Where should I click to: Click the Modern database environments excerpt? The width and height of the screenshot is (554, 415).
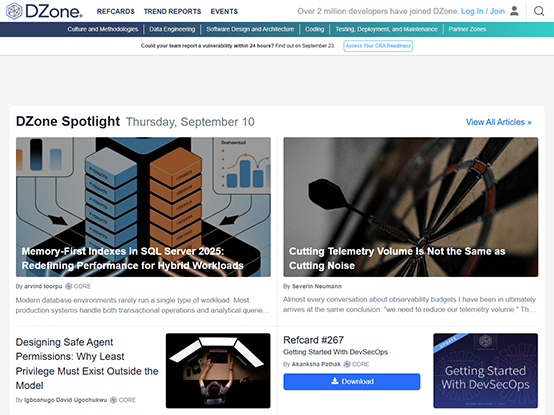(142, 305)
